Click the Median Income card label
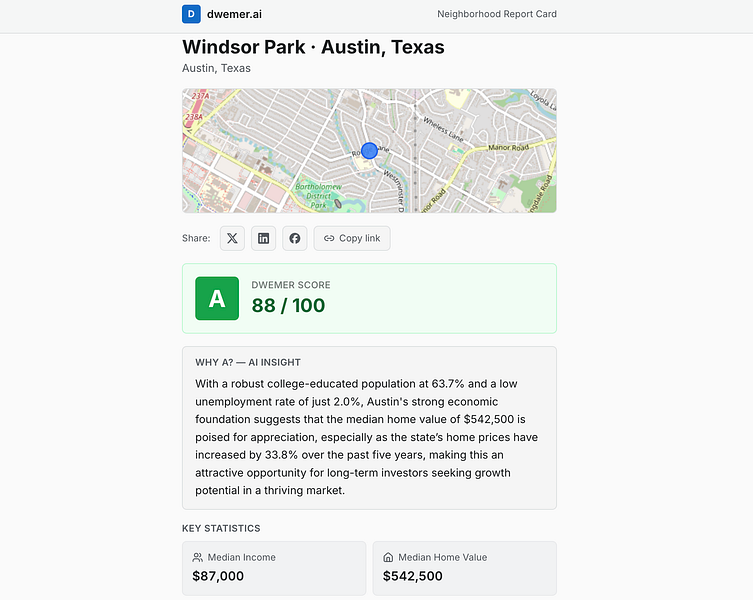Viewport: 753px width, 600px height. pos(242,557)
